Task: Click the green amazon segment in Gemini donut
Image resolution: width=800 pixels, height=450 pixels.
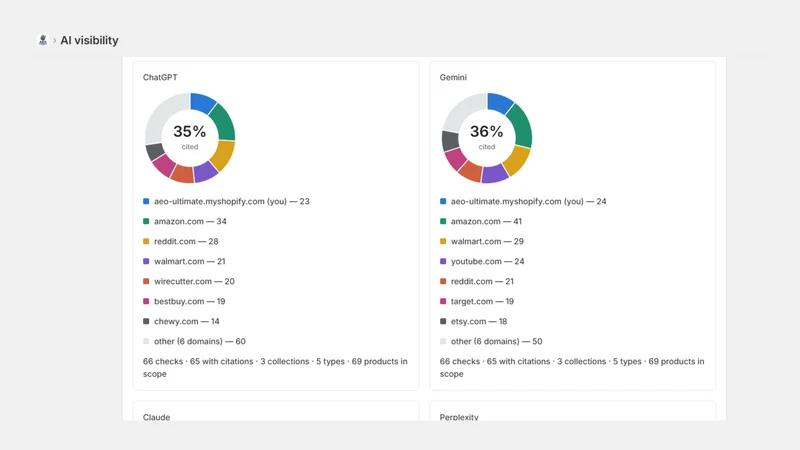Action: (x=521, y=126)
